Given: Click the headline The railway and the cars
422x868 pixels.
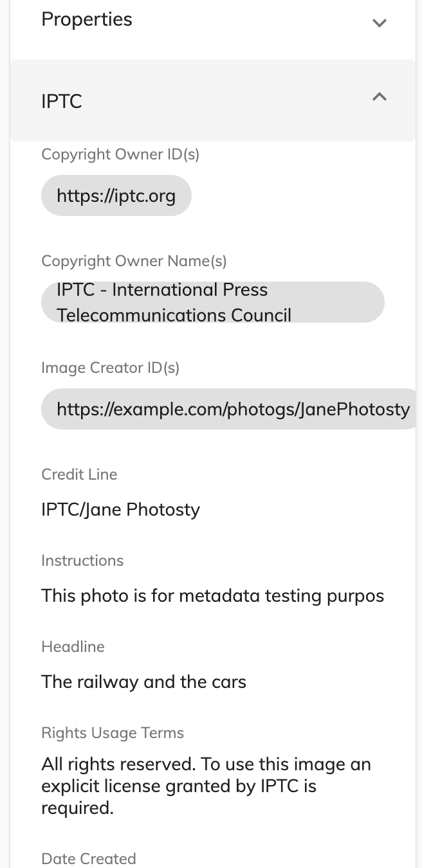Looking at the screenshot, I should (x=143, y=682).
